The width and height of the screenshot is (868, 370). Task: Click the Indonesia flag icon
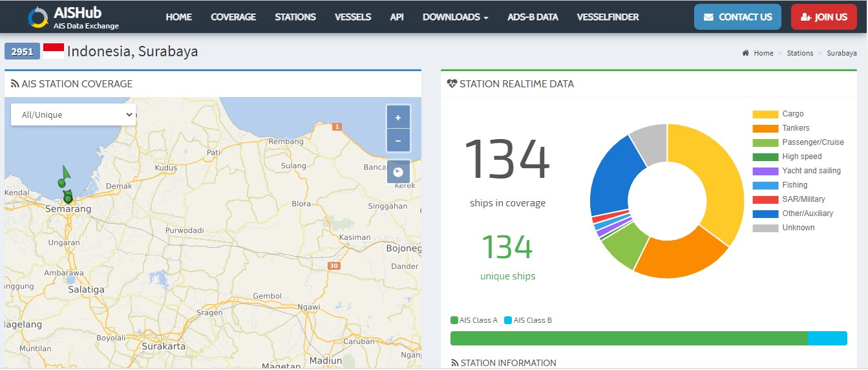tap(54, 51)
